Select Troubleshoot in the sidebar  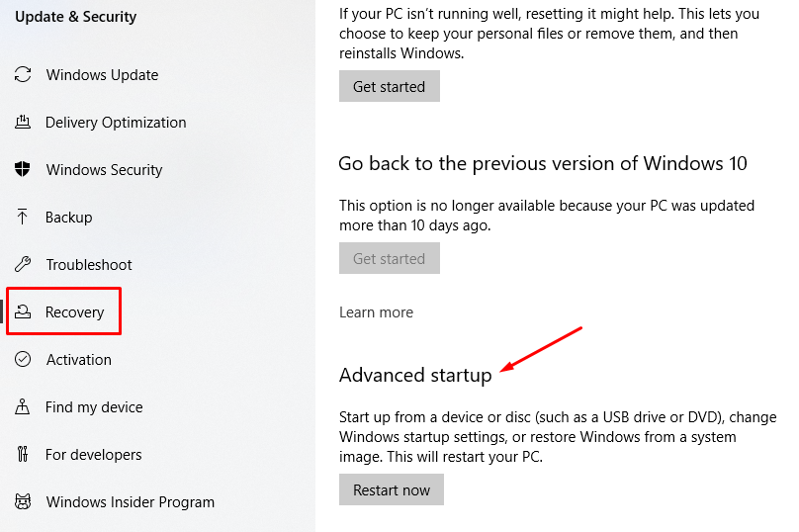tap(89, 265)
